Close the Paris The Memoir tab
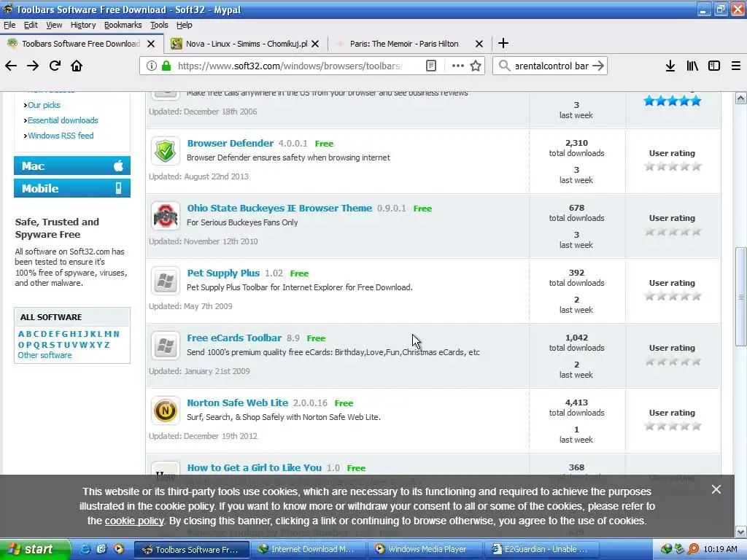This screenshot has width=747, height=560. click(479, 44)
